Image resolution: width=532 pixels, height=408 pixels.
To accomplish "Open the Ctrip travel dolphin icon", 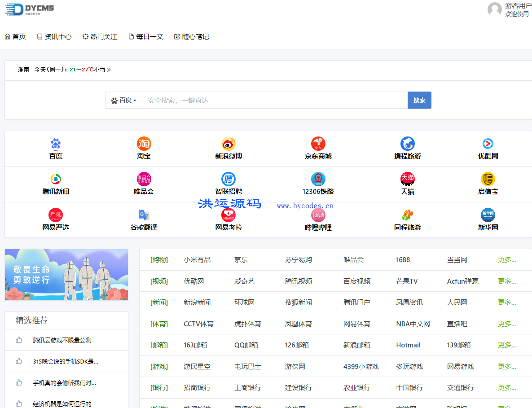I will coord(408,144).
